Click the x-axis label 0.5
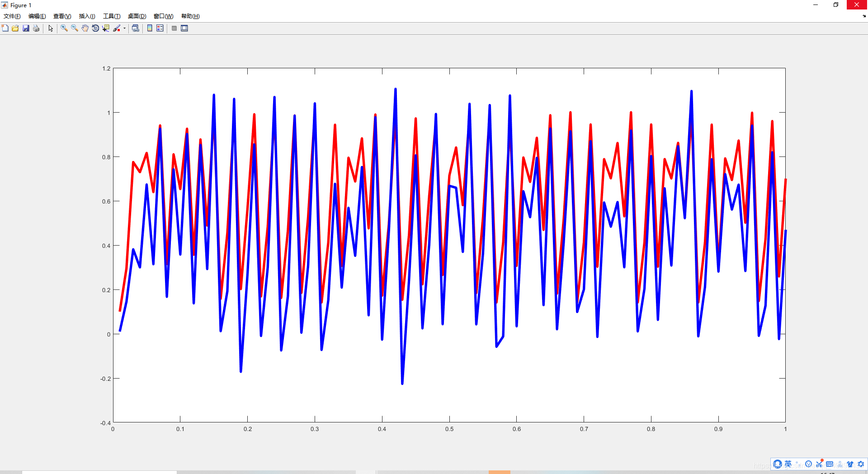868x474 pixels. pos(449,429)
